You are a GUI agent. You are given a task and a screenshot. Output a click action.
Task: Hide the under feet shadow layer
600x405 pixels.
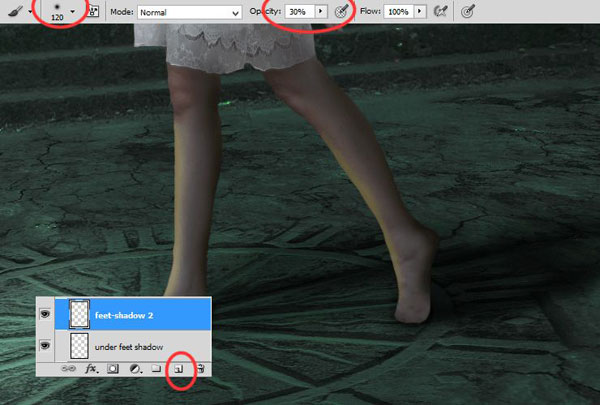[45, 346]
